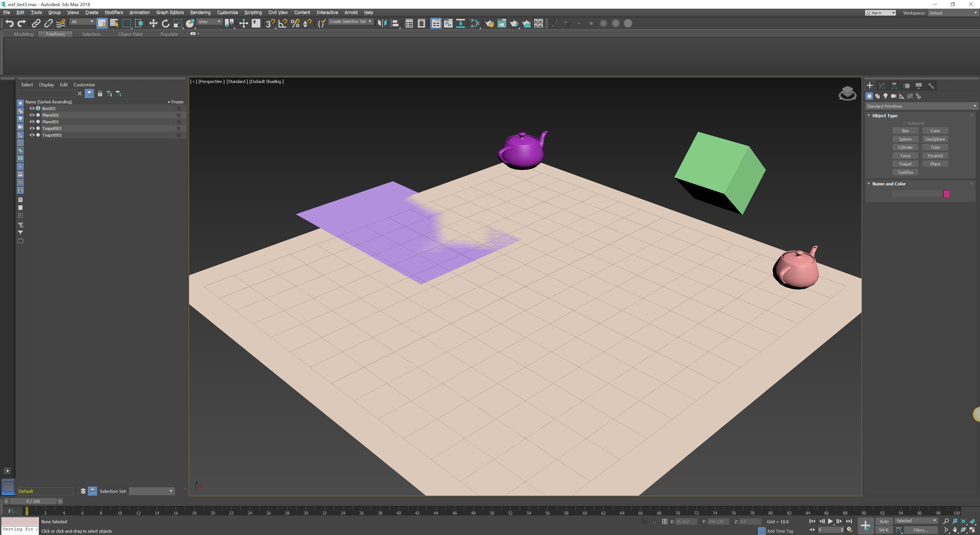
Task: Click the Undo arrow icon
Action: [x=9, y=23]
